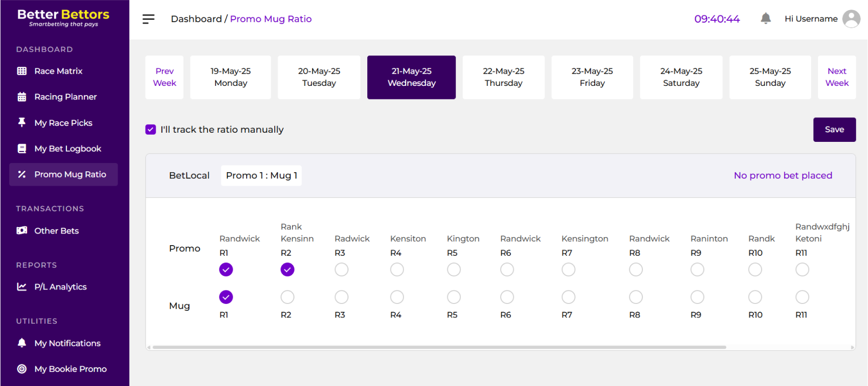Select the 19-May-25 Monday tab
This screenshot has width=868, height=386.
click(x=230, y=77)
